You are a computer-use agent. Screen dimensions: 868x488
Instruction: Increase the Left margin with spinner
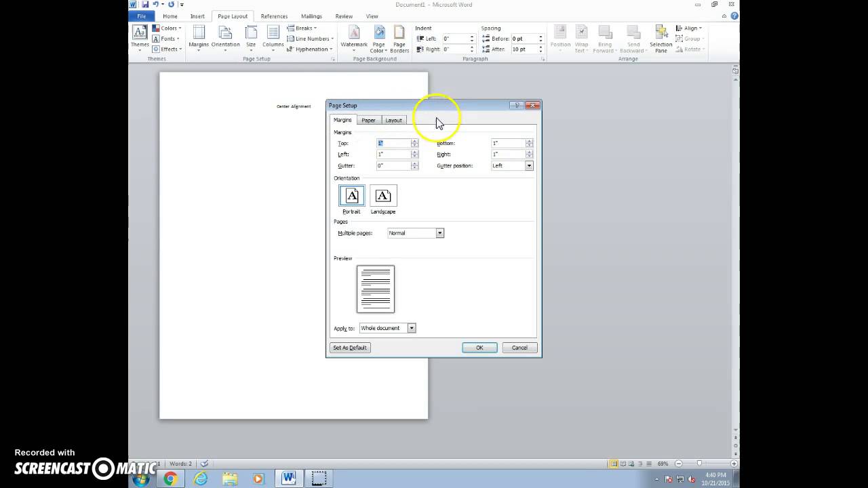(414, 152)
